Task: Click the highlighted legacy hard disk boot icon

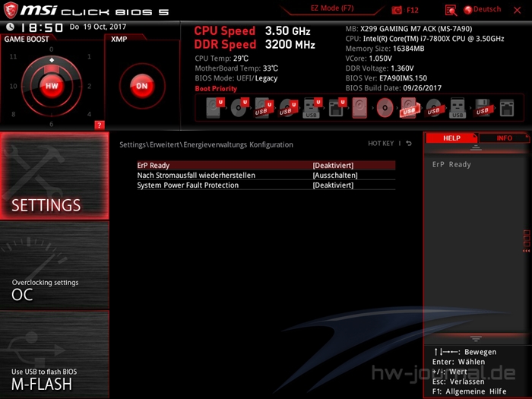Action: [359, 108]
